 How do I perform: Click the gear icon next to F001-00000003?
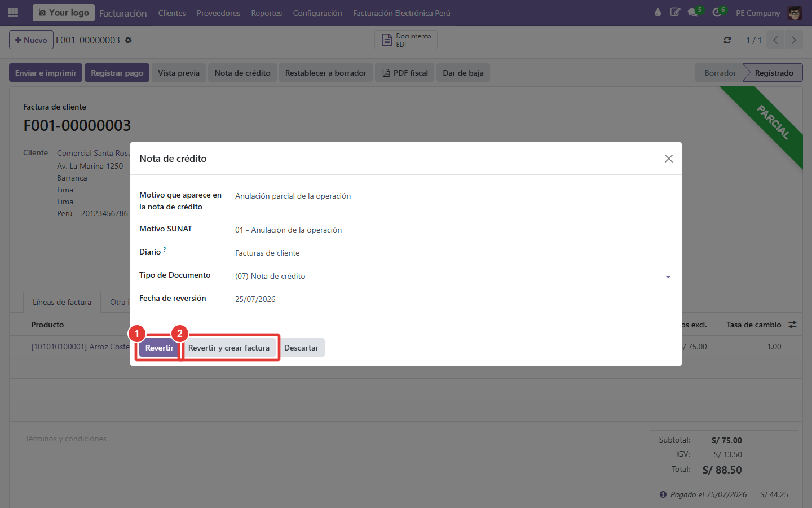tap(128, 40)
